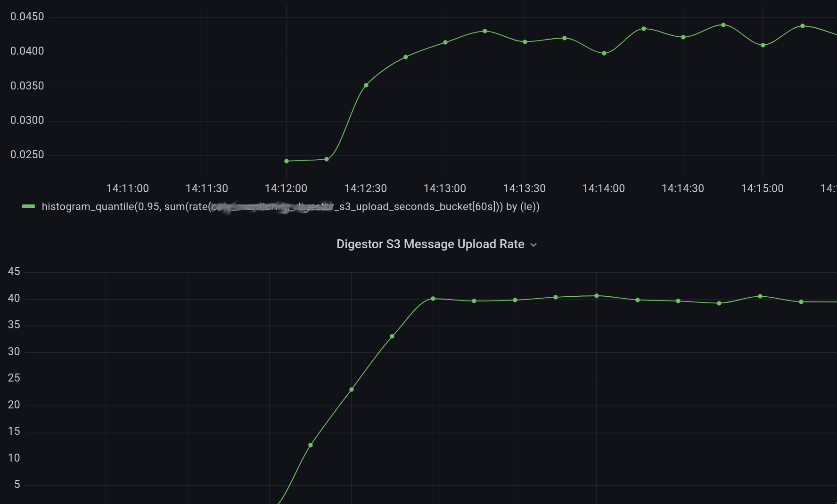This screenshot has height=504, width=837.
Task: Click the upload rate point near value 12
Action: click(x=311, y=445)
